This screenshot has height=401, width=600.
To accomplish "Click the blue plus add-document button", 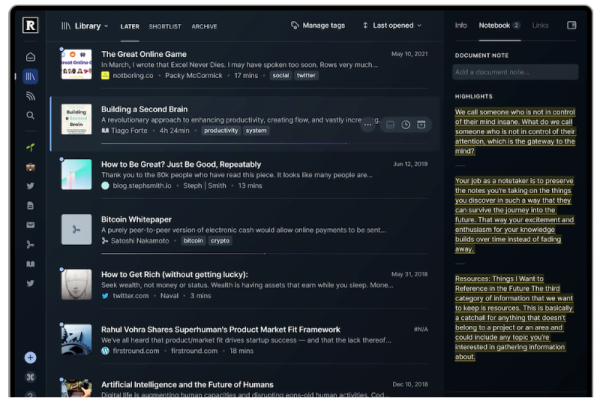I will [x=31, y=357].
